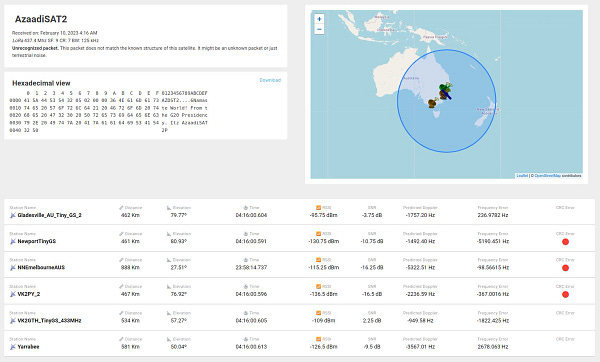Screen dimensions: 600x362
Task: Download the hexadecimal packet data
Action: [x=270, y=80]
